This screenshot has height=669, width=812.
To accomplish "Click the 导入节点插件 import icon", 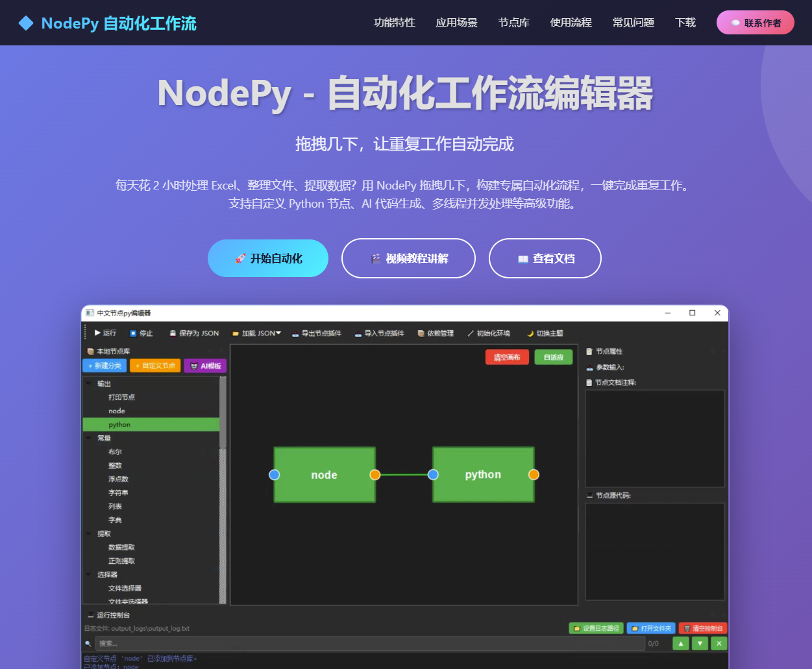I will tap(358, 334).
